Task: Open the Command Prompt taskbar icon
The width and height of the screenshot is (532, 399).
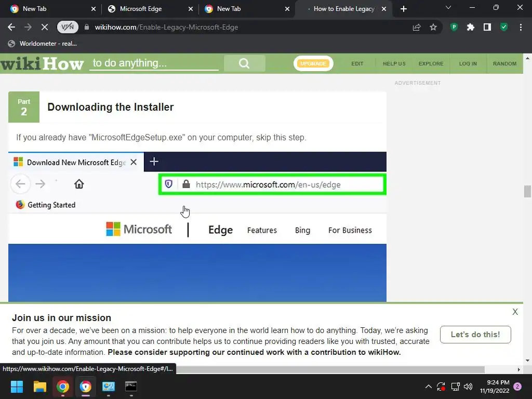Action: tap(131, 387)
